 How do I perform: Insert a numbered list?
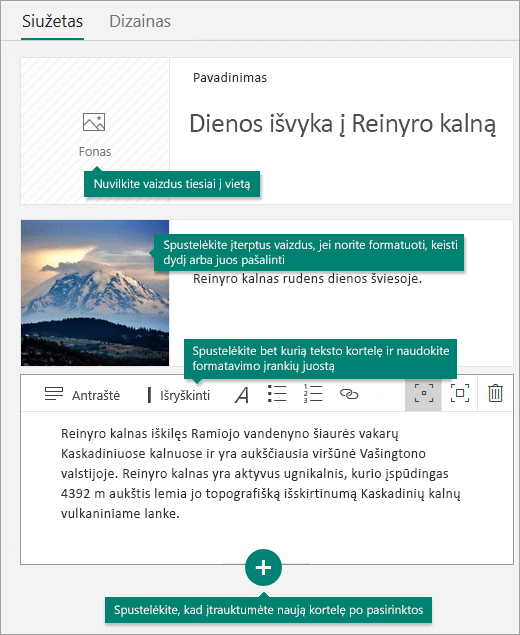point(313,394)
